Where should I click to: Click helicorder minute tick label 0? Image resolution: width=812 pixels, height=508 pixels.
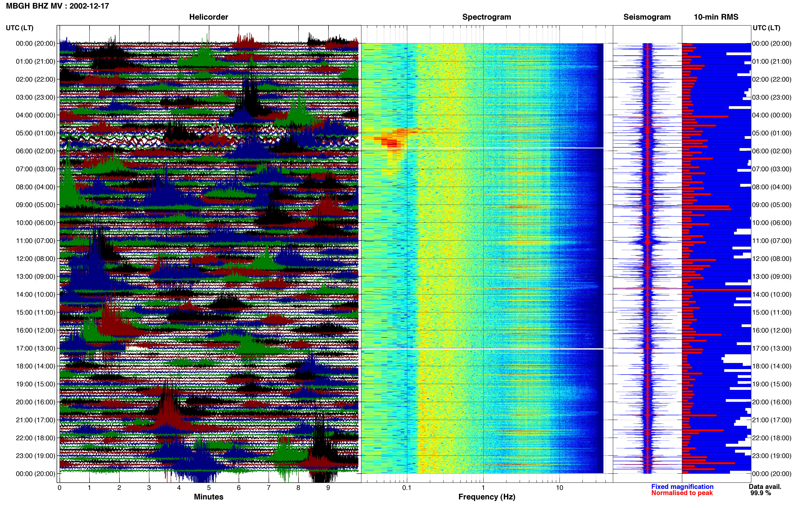[59, 488]
